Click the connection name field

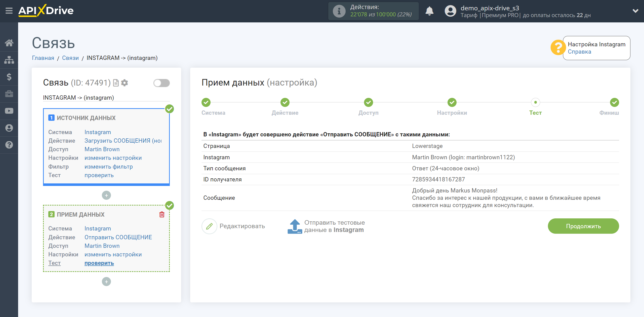106,98
